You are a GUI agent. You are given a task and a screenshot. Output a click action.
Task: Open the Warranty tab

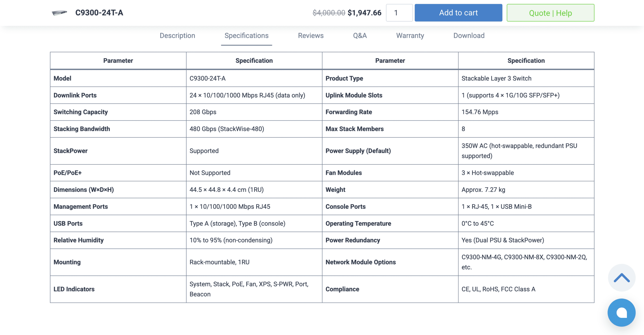[410, 36]
